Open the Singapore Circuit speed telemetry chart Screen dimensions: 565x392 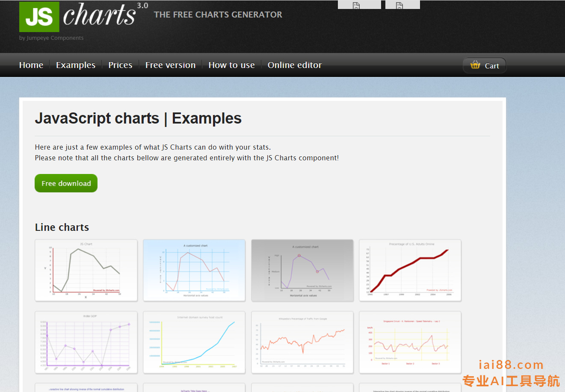pos(410,342)
